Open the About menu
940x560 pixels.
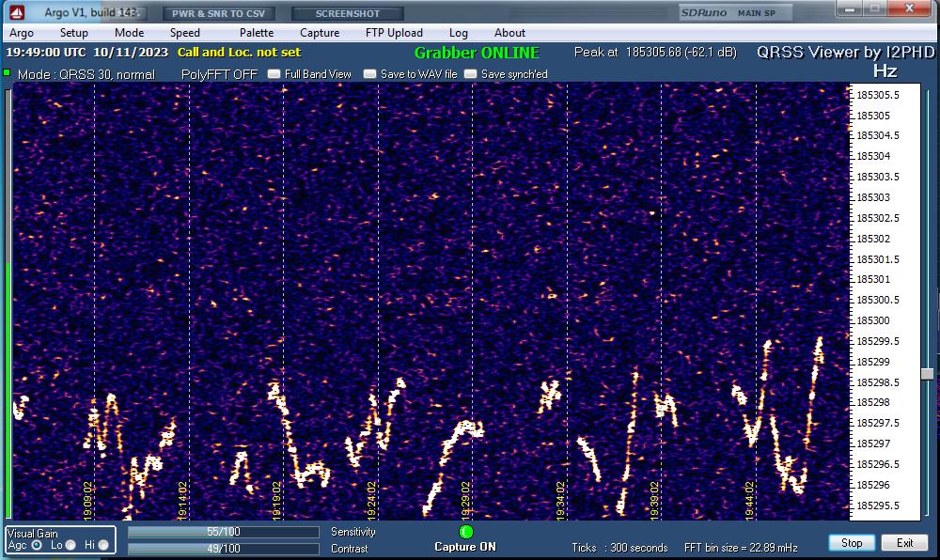click(509, 33)
